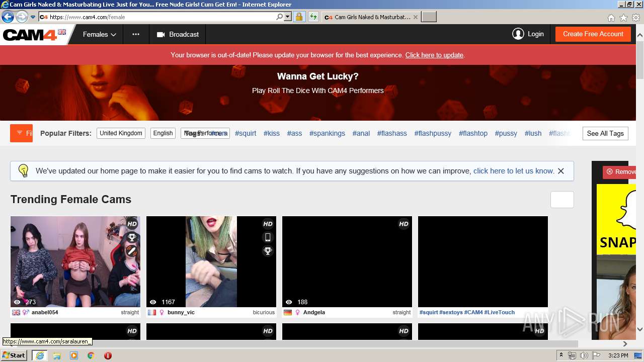
Task: Select the #lush tag
Action: [x=533, y=133]
